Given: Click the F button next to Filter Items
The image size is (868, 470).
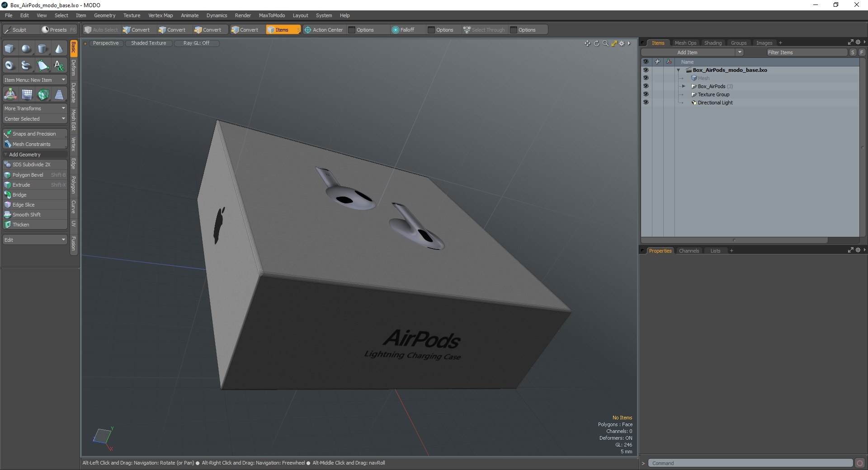Looking at the screenshot, I should (862, 52).
